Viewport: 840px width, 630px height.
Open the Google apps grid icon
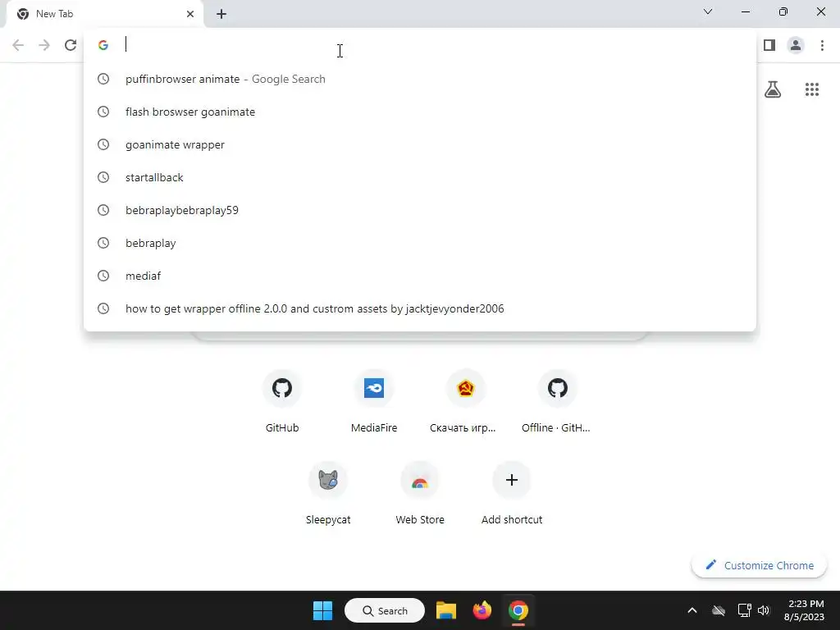[812, 89]
